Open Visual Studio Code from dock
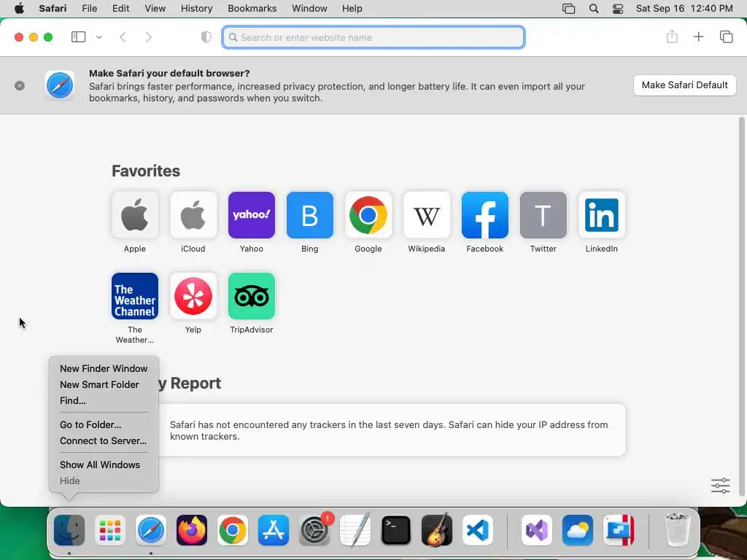 pyautogui.click(x=478, y=530)
